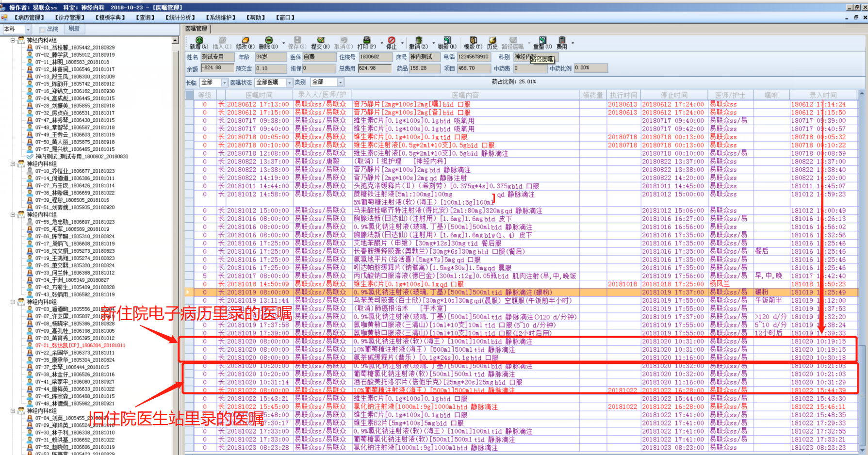Viewport: 868px width, 455px height.
Task: Switch to the 医嘱管理 tab
Action: coord(196,29)
